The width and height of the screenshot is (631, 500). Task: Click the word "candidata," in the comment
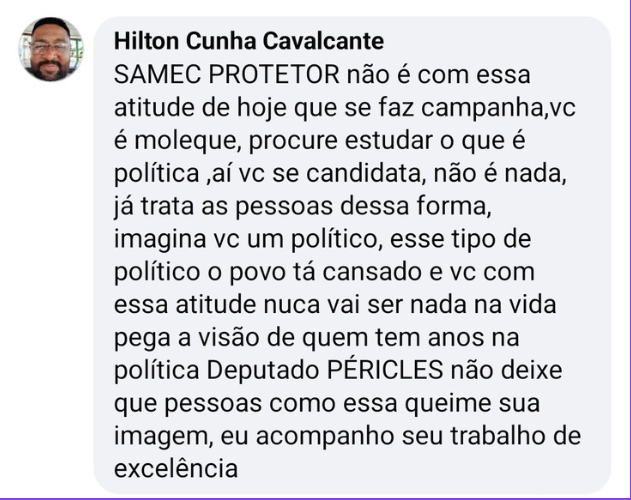(363, 174)
